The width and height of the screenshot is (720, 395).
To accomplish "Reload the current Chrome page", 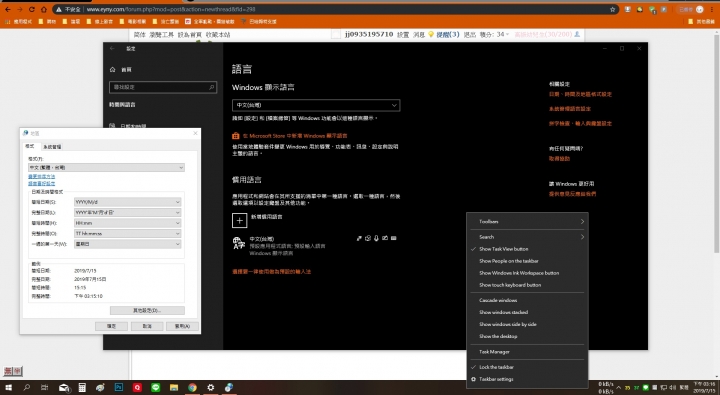I will [x=32, y=9].
